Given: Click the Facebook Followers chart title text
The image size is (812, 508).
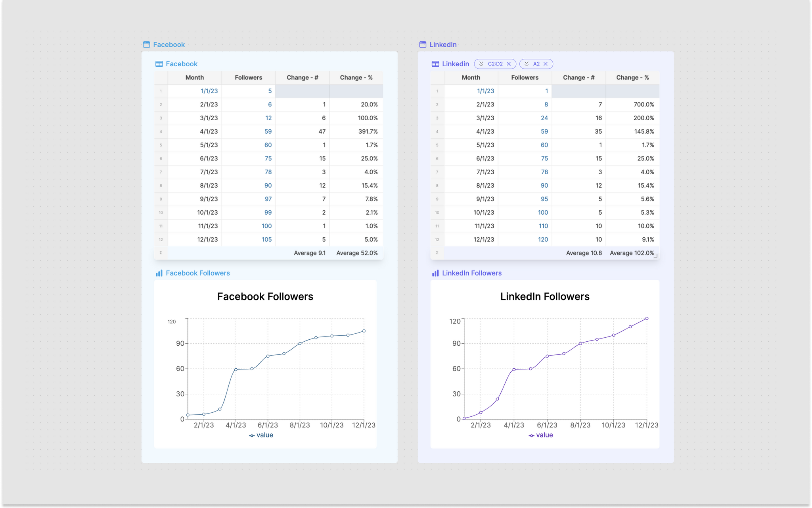Looking at the screenshot, I should pos(265,296).
